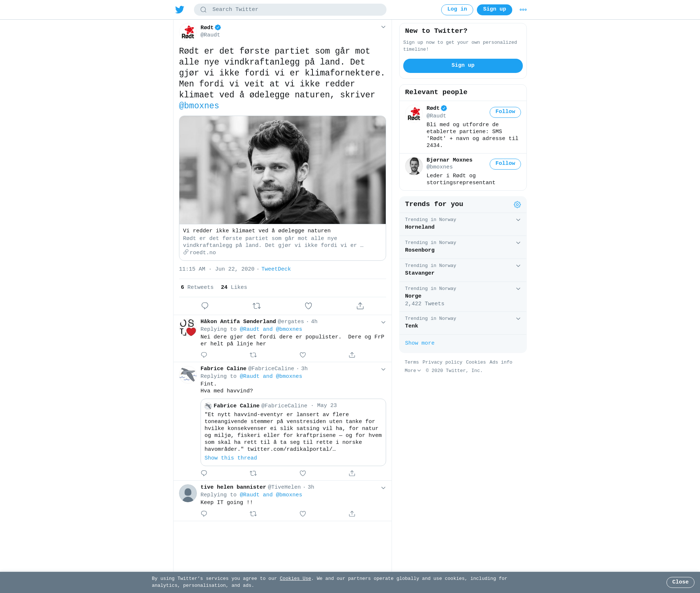This screenshot has width=700, height=593.
Task: Open the Norge trending topic
Action: (463, 297)
